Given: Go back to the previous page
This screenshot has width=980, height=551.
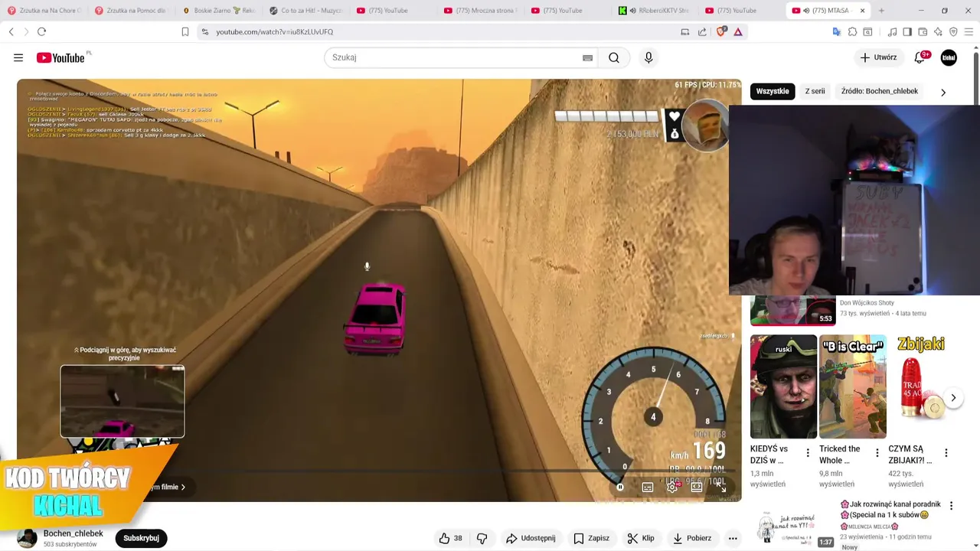Looking at the screenshot, I should pos(11,31).
